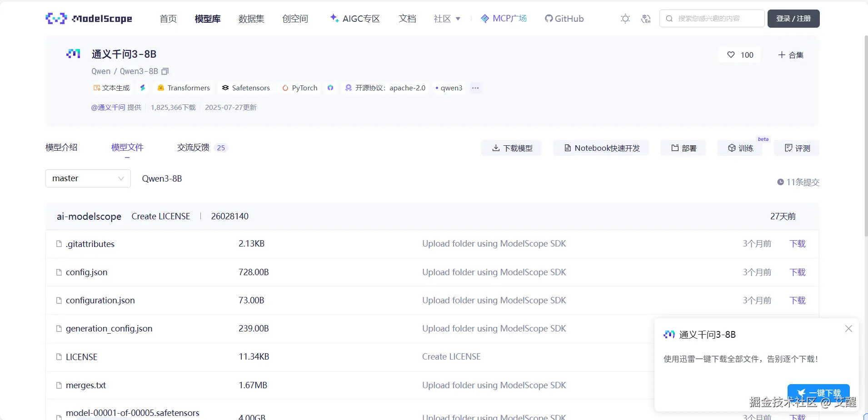868x420 pixels.
Task: Open 模型库 in the navbar
Action: (x=208, y=19)
